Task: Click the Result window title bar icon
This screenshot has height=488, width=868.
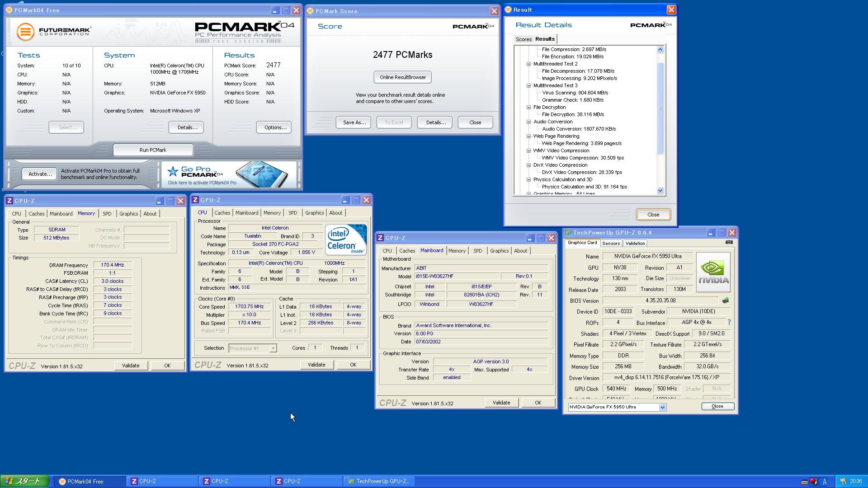Action: click(508, 9)
